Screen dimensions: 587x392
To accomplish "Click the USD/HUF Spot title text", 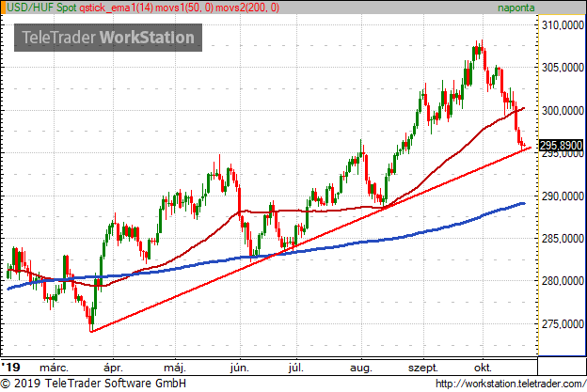I will (x=42, y=8).
